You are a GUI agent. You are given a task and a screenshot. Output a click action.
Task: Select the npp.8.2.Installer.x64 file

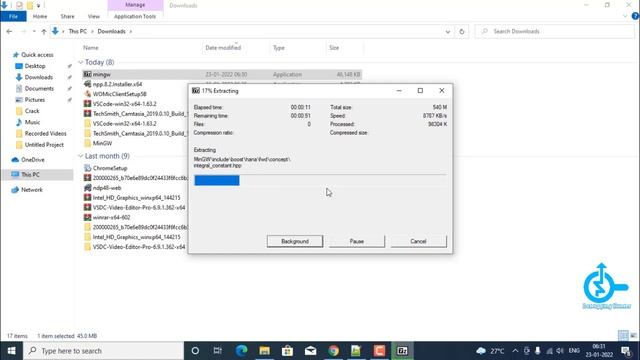tap(117, 84)
